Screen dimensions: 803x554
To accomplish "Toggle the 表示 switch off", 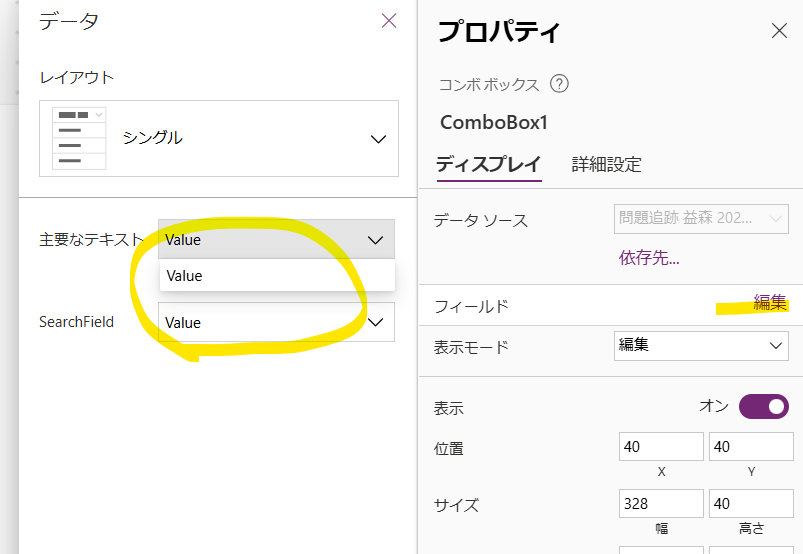I will [x=763, y=406].
